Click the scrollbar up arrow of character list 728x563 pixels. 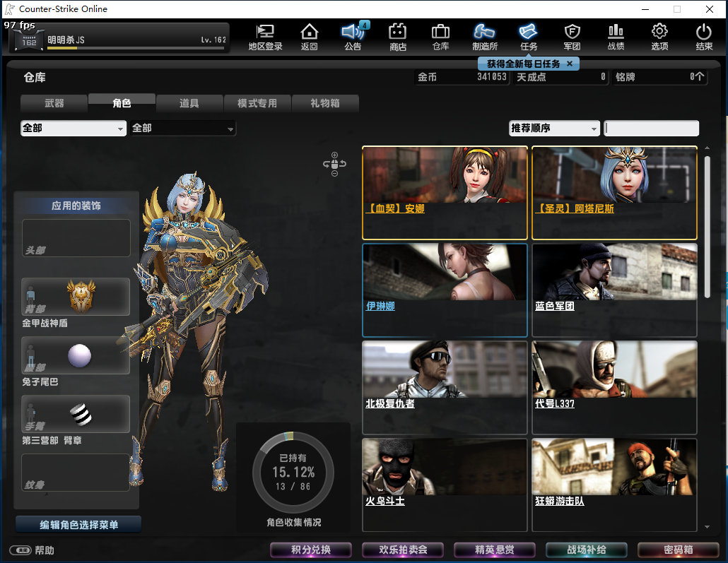[x=707, y=148]
